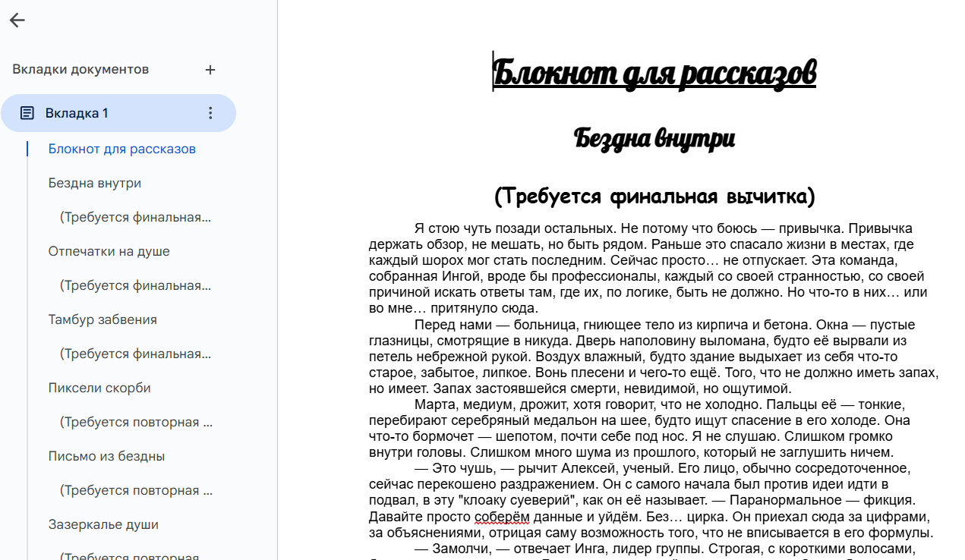965x560 pixels.
Task: Click the Бездна внутри heading in document
Action: coord(654,139)
